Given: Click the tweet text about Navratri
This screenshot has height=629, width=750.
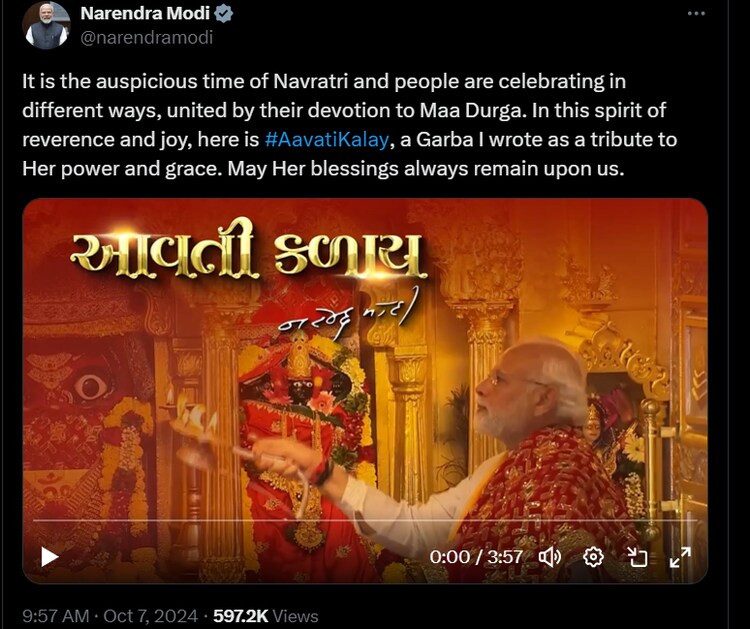Looking at the screenshot, I should click(349, 125).
